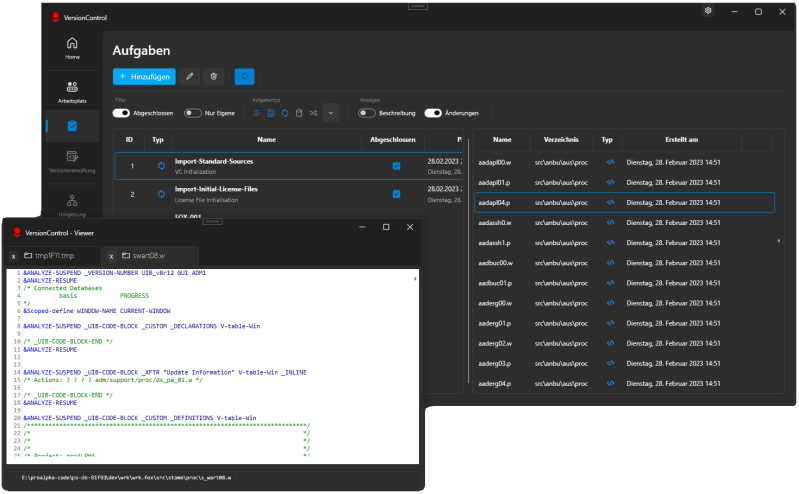The height and width of the screenshot is (494, 799).
Task: Sort tasks by the ID column header
Action: tap(129, 140)
